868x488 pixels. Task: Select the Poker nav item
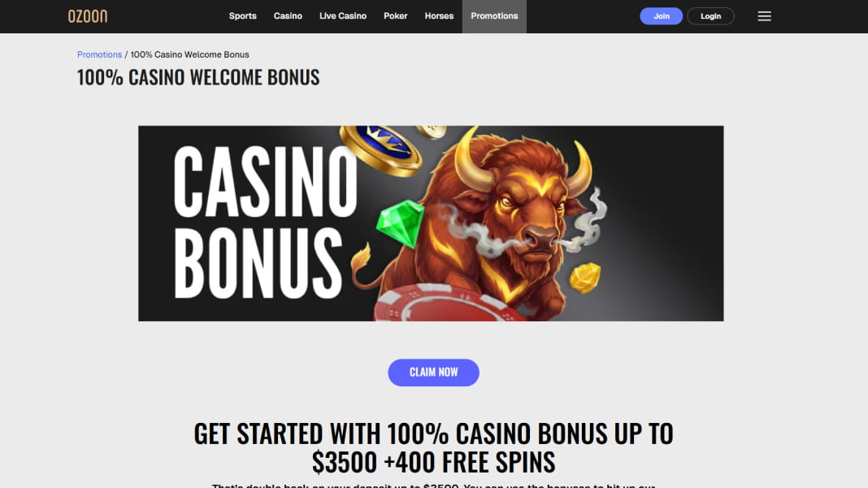pos(395,16)
